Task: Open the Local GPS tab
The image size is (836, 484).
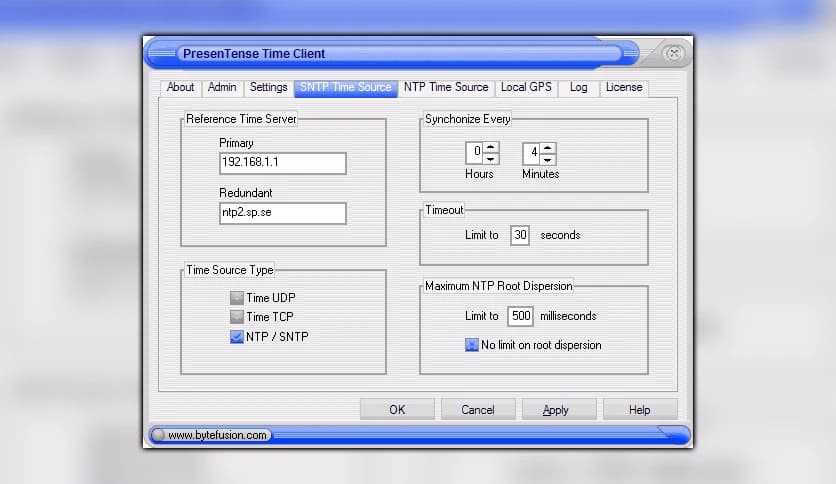Action: 526,87
